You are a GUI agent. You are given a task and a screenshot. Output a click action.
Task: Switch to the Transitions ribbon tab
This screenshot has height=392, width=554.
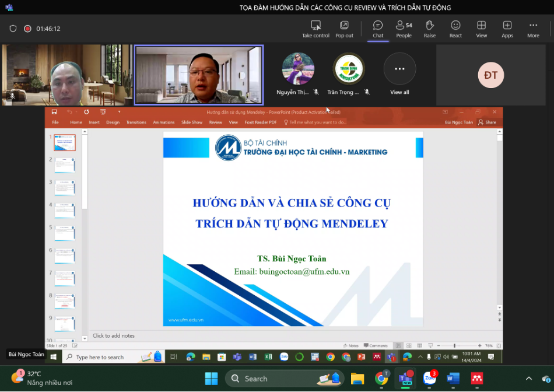[136, 123]
